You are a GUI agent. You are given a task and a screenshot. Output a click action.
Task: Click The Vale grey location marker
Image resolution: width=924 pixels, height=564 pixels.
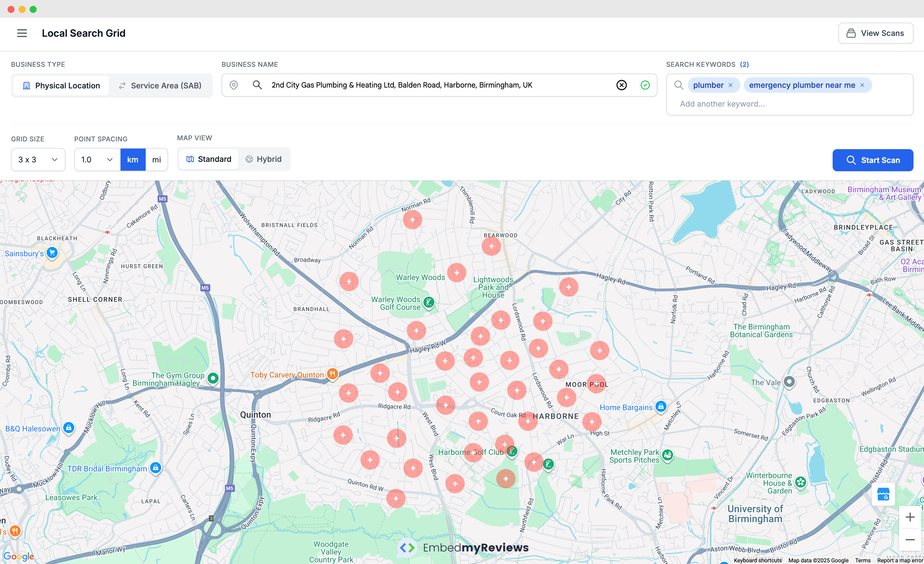789,382
